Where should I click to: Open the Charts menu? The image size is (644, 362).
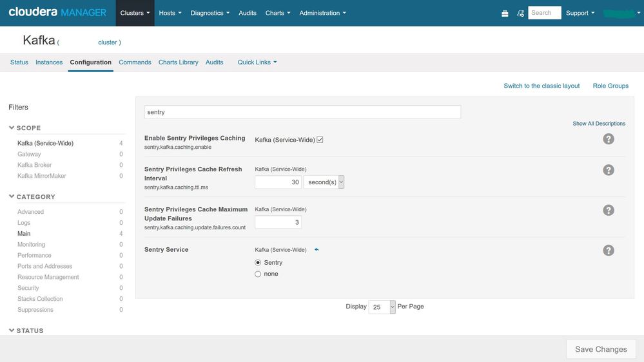click(278, 13)
